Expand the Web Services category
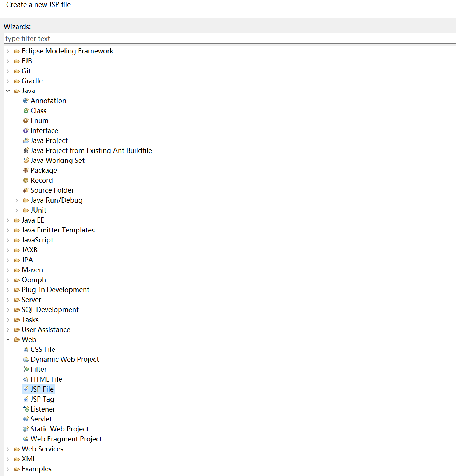The height and width of the screenshot is (476, 456). pyautogui.click(x=8, y=449)
